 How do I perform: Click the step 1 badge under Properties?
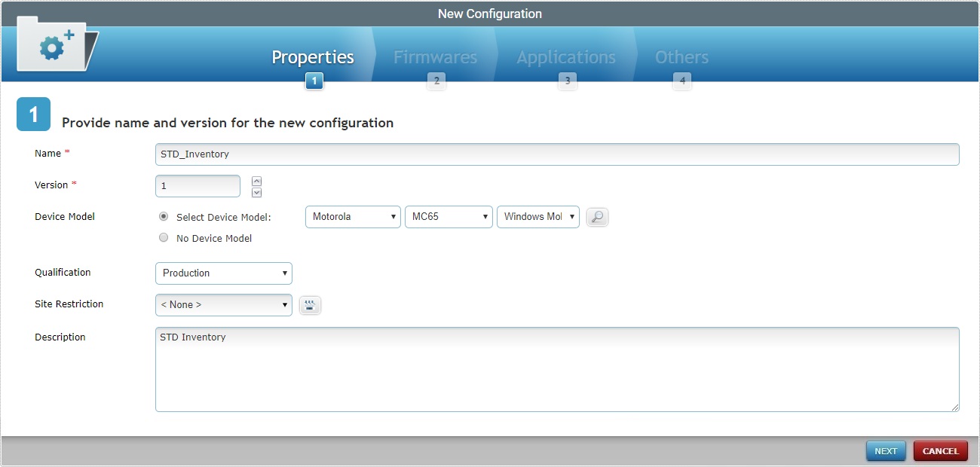pyautogui.click(x=314, y=81)
